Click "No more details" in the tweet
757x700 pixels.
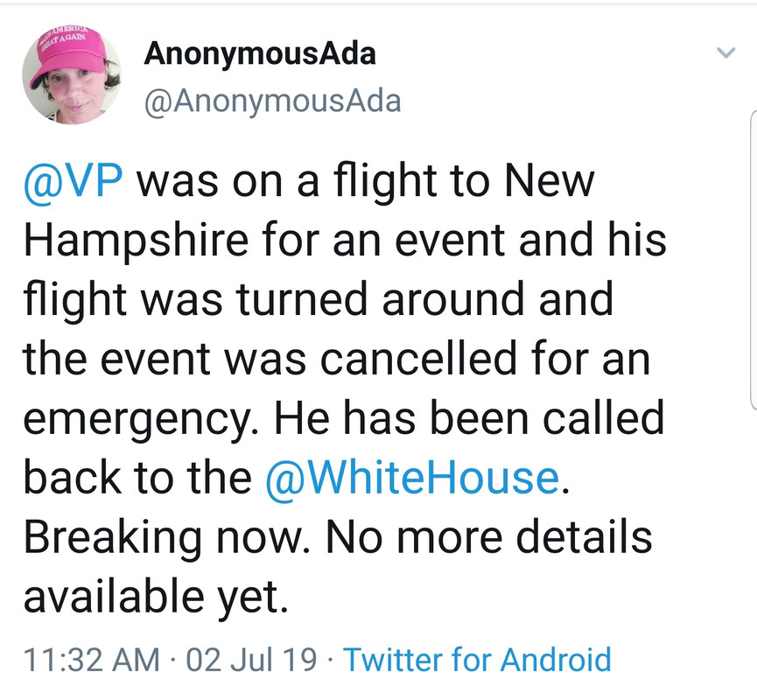(x=488, y=536)
